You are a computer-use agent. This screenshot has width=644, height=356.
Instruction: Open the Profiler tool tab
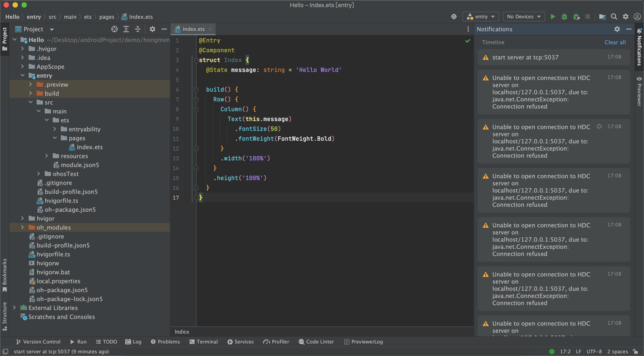(x=276, y=341)
